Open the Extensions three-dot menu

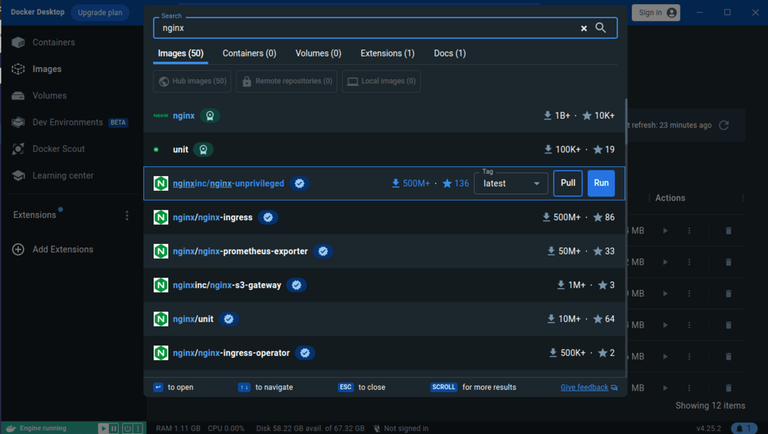coord(127,215)
